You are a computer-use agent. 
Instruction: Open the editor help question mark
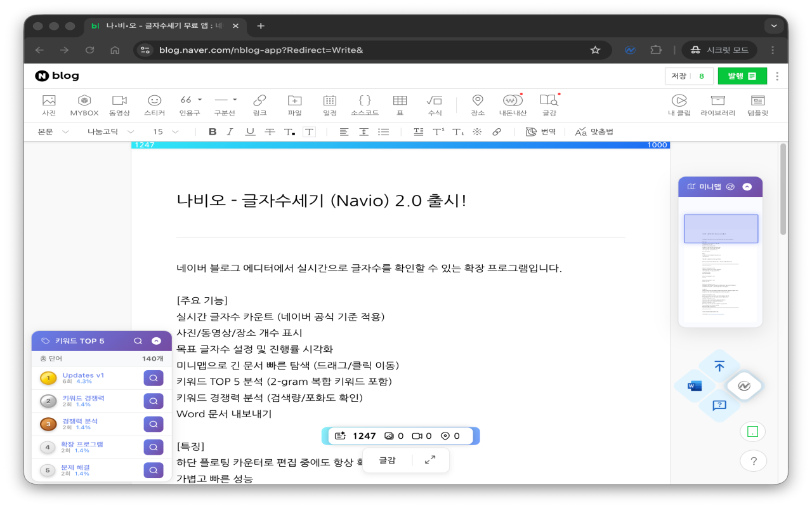pos(753,461)
